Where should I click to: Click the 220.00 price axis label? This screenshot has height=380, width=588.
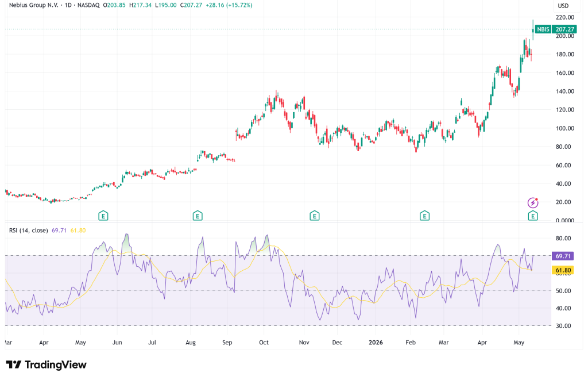click(565, 17)
